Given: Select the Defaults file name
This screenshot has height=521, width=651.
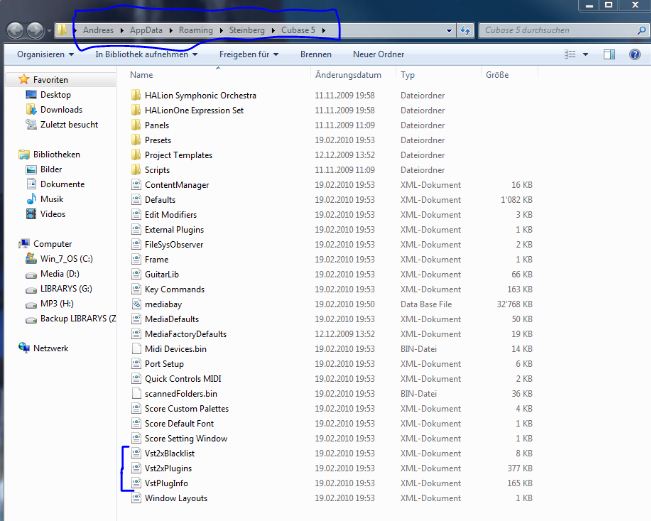Looking at the screenshot, I should [160, 200].
